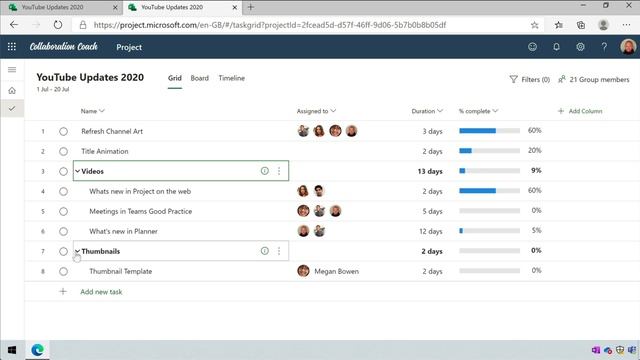Open browser settings and more menu

pos(626,25)
